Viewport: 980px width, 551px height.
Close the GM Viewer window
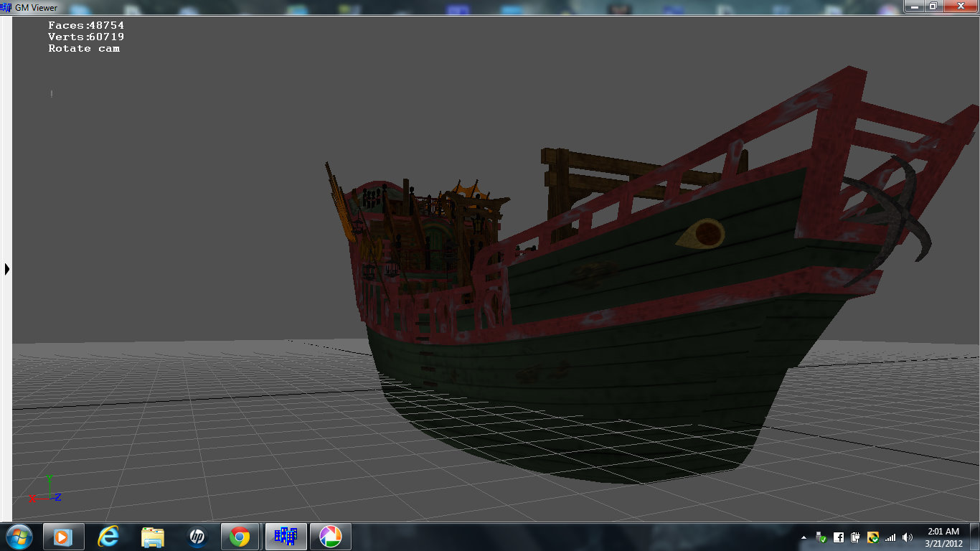coord(960,6)
